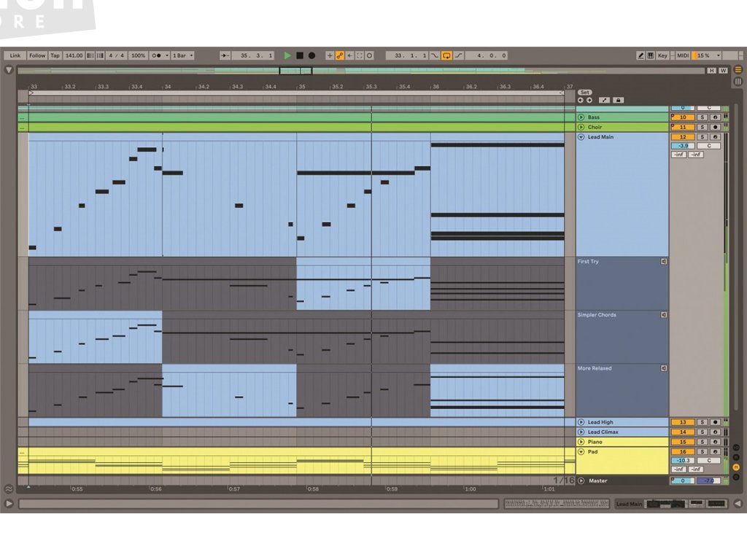Audition the More Relaxed take lane
The height and width of the screenshot is (560, 747).
(664, 369)
